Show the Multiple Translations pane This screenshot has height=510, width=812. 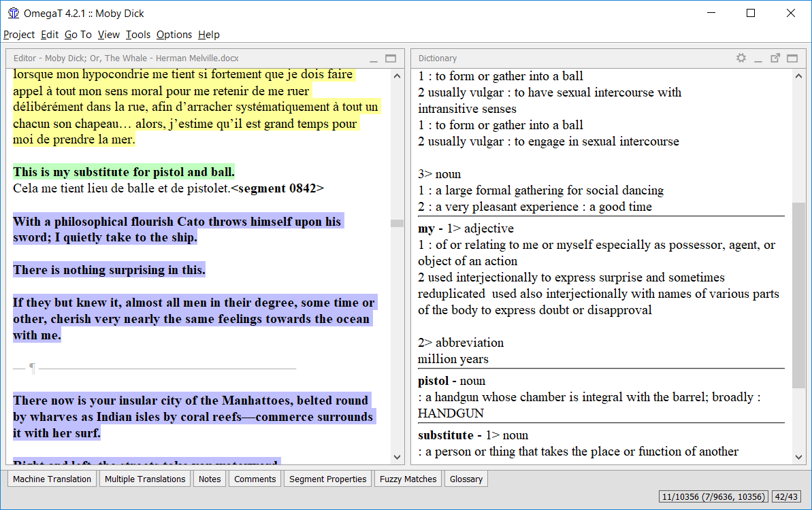(145, 479)
